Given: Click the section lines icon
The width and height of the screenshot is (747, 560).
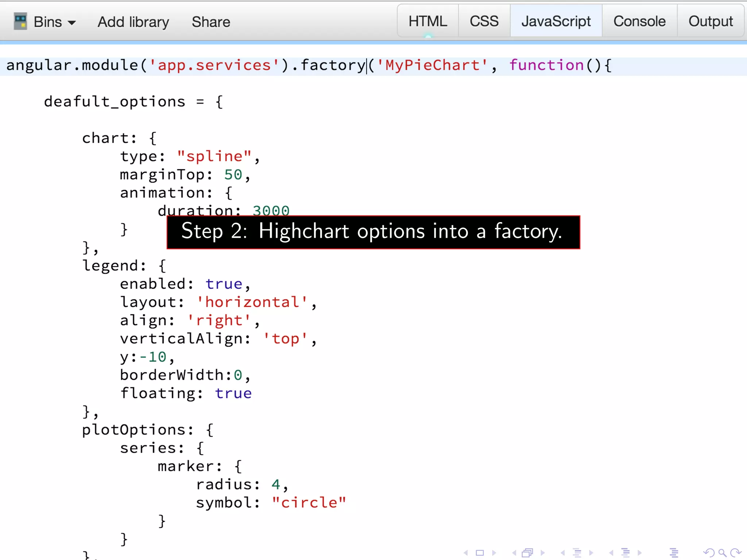Looking at the screenshot, I should point(626,553).
